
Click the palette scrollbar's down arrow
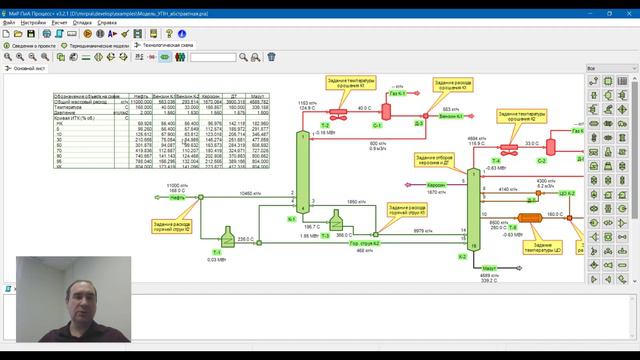click(x=635, y=281)
